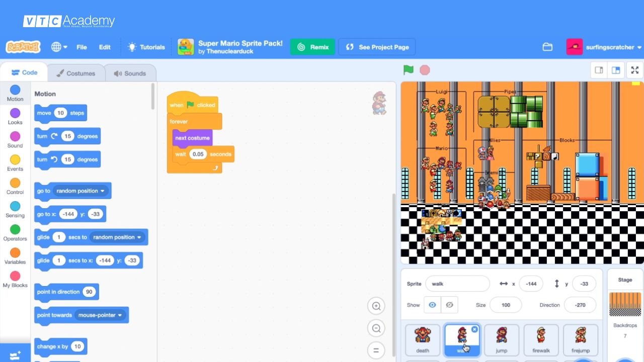
Task: Expand the 'random position' dropdown in go to block
Action: (103, 191)
